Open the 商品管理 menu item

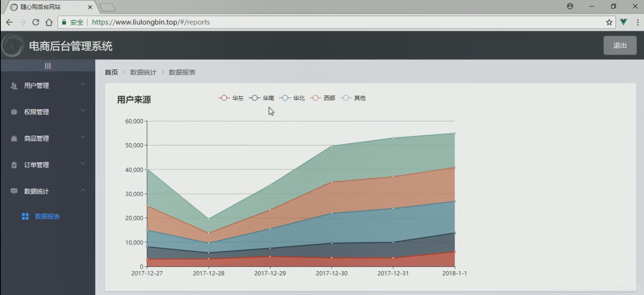coord(48,138)
